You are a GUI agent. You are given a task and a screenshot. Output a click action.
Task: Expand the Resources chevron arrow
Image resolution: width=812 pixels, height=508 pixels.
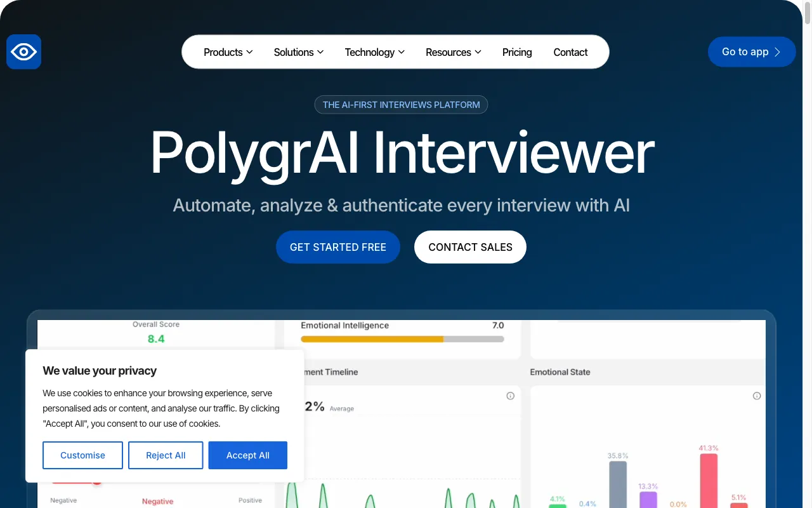tap(478, 52)
